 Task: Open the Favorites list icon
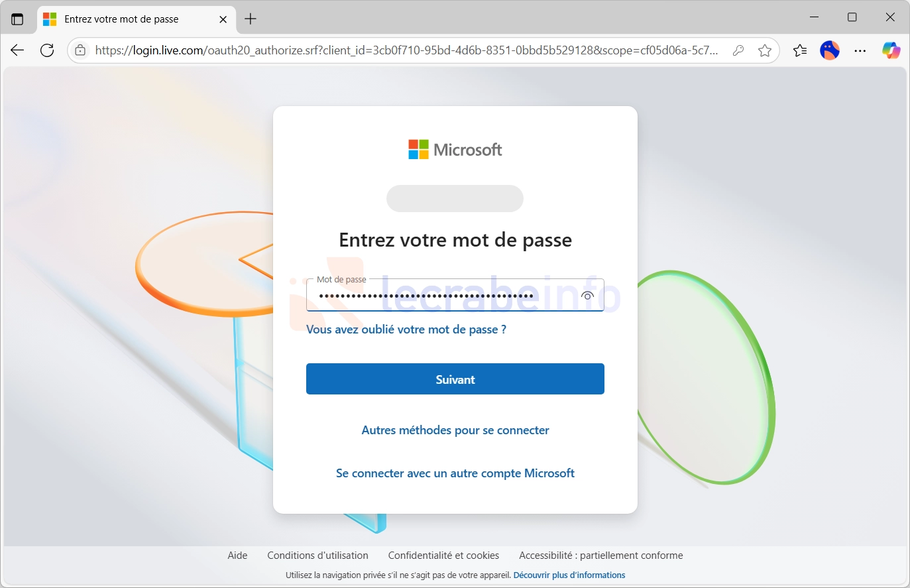[x=800, y=50]
